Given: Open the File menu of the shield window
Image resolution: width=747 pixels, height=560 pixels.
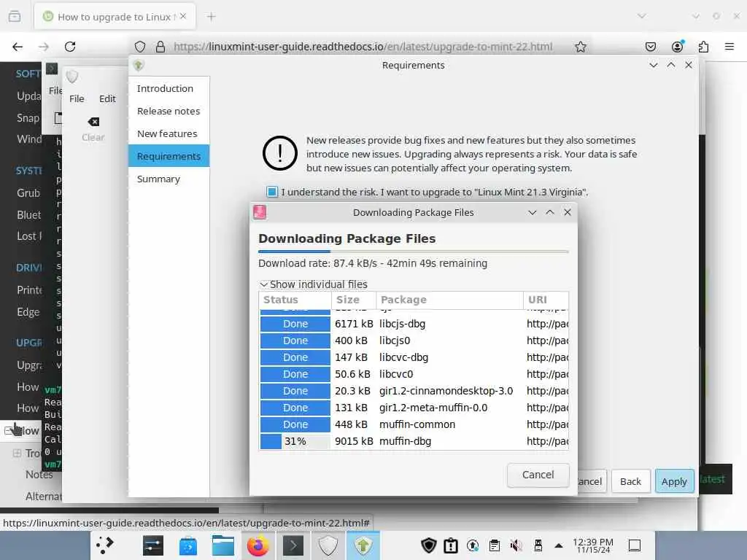Looking at the screenshot, I should 77,98.
